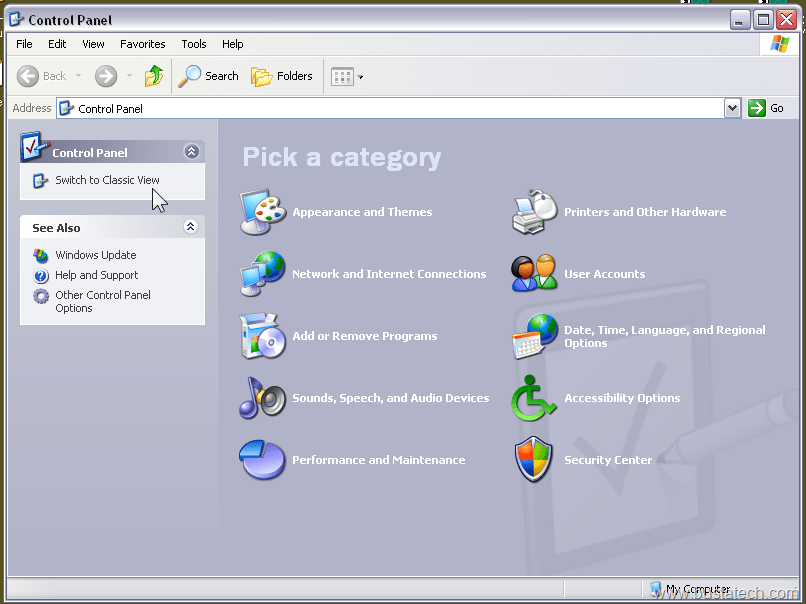Click the Windows Update globe icon
This screenshot has height=604, width=806.
[x=41, y=255]
